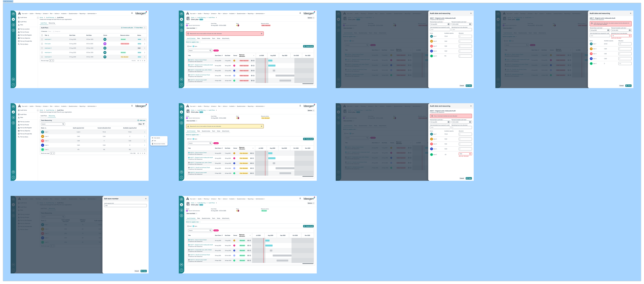This screenshot has width=644, height=284.
Task: Open the Rows per page 25 dropdown
Action: pyautogui.click(x=51, y=61)
